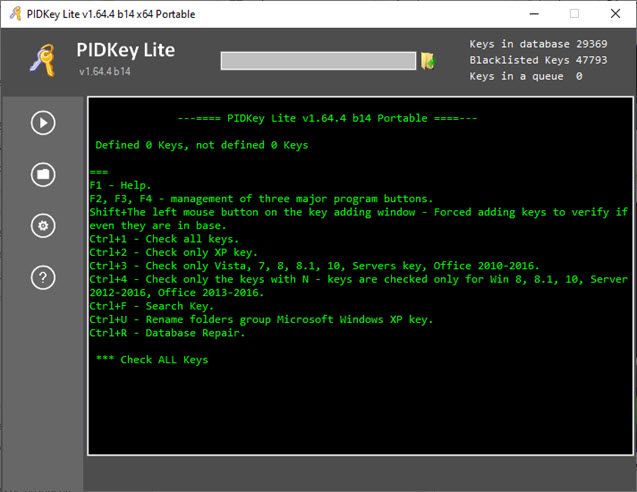
Task: Click 'Blacklisted Keys 47793' text
Action: pyautogui.click(x=538, y=60)
